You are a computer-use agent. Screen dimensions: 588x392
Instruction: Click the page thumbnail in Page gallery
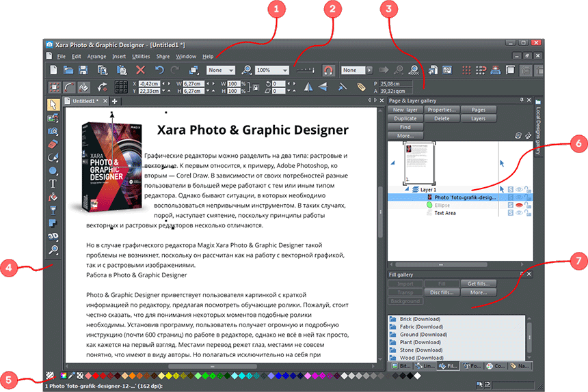point(419,163)
